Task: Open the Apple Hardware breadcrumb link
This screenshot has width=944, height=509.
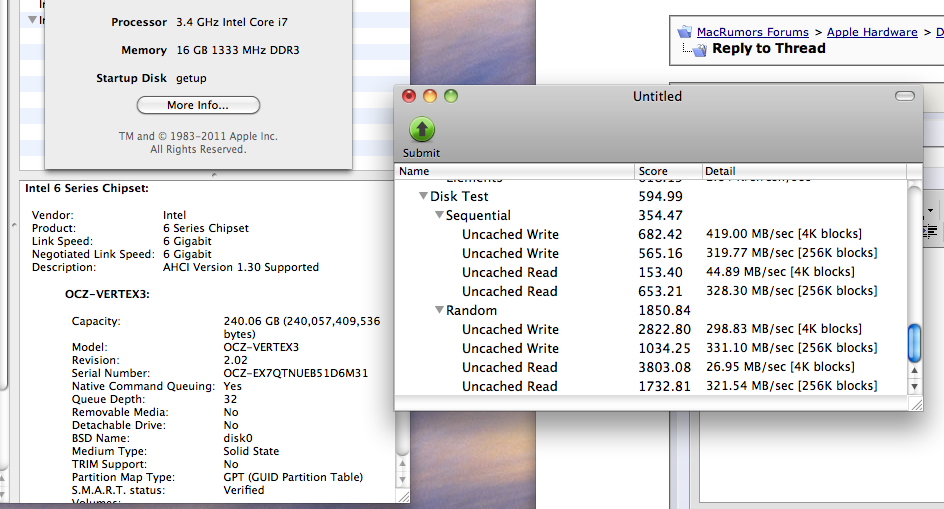Action: click(872, 32)
